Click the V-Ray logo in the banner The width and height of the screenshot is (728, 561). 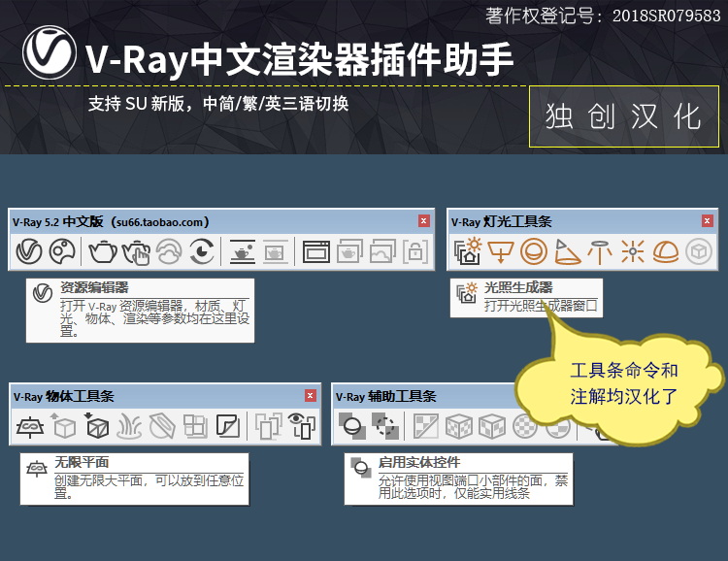click(50, 52)
